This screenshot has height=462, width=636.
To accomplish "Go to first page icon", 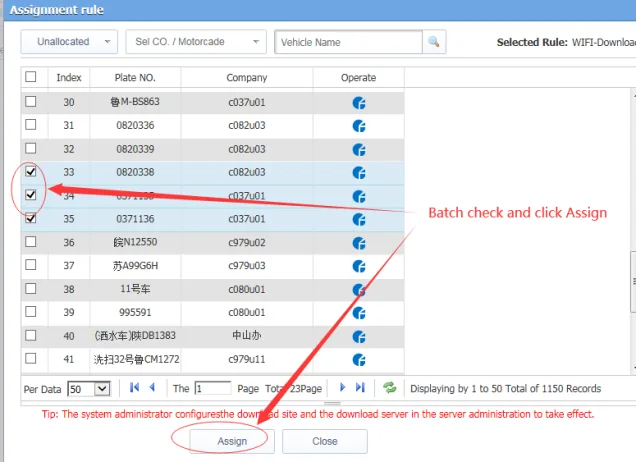I will point(134,387).
